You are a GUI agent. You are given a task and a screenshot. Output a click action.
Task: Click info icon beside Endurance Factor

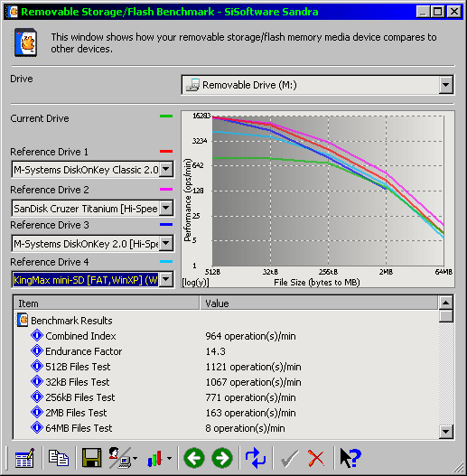click(x=37, y=351)
